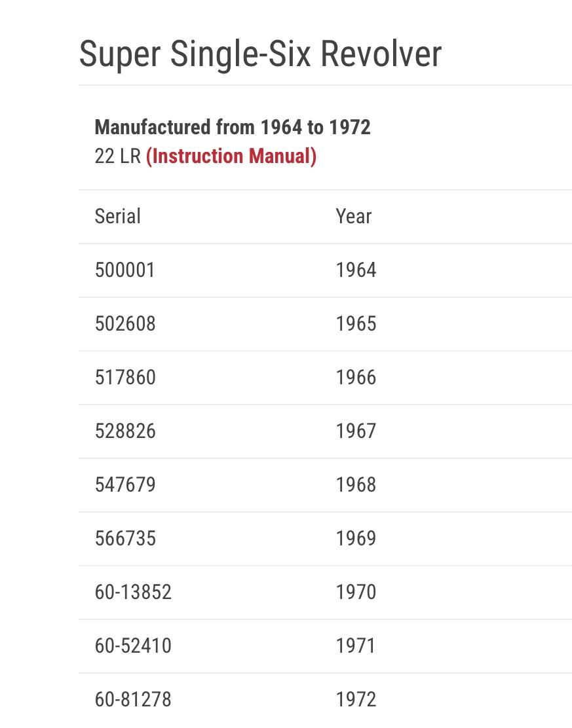Screen dimensions: 572x728
Task: Select the year 1964 cell
Action: [356, 270]
